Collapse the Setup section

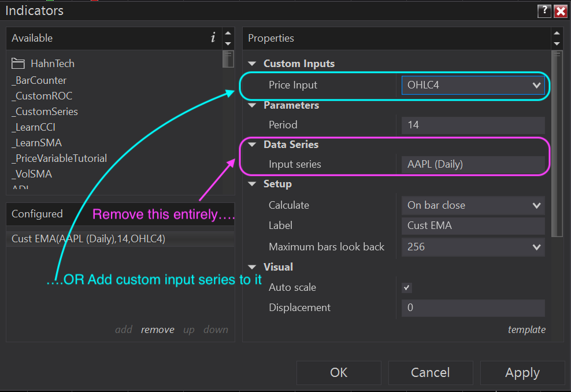(252, 184)
